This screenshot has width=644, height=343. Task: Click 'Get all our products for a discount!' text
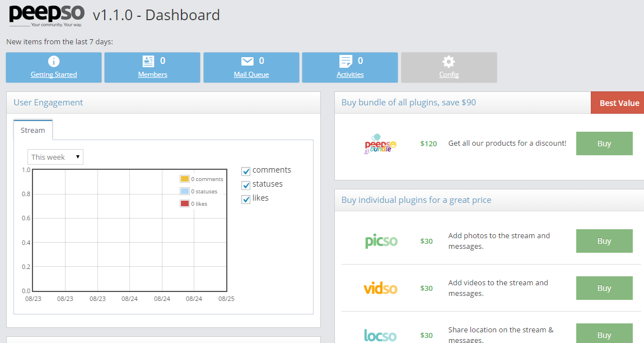tap(507, 143)
